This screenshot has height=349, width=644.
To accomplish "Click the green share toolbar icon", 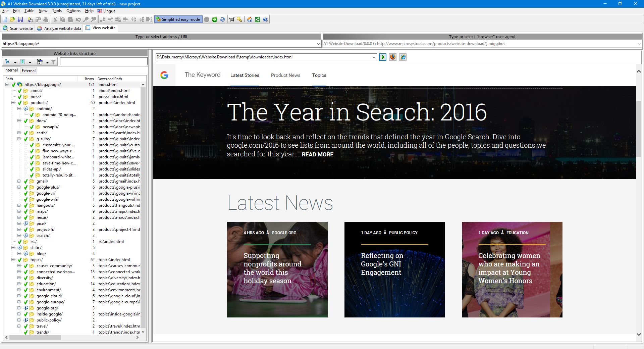I will (257, 19).
